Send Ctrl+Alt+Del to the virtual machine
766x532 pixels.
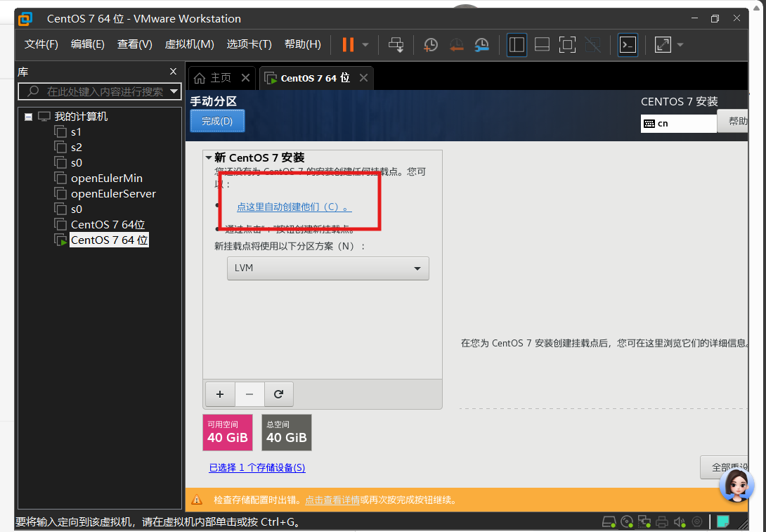(396, 45)
